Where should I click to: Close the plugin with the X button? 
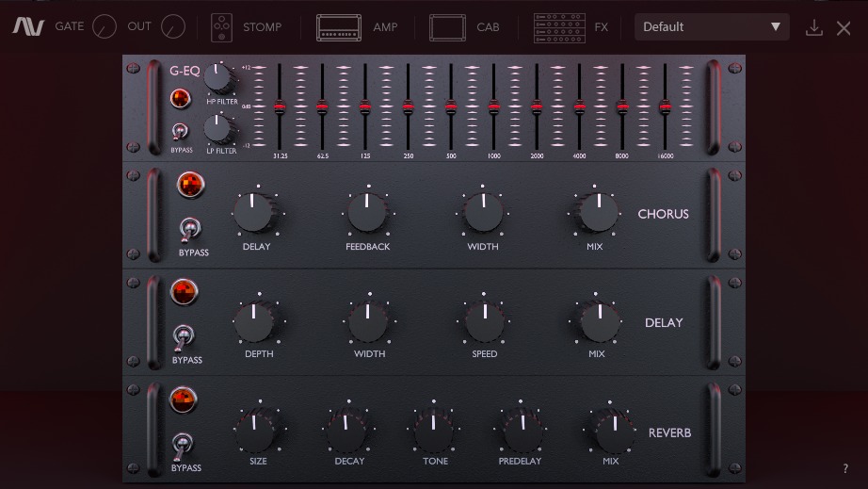[x=844, y=27]
